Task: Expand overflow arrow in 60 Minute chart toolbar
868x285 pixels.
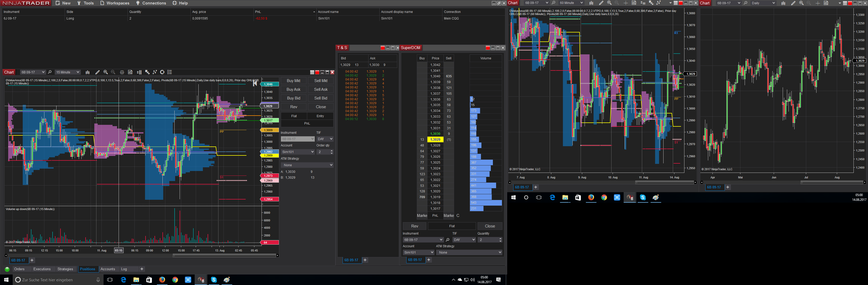Action: click(x=670, y=3)
